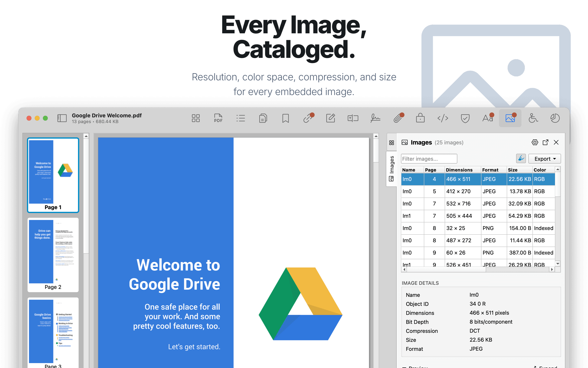Close the Images panel
588x368 pixels.
pos(556,142)
